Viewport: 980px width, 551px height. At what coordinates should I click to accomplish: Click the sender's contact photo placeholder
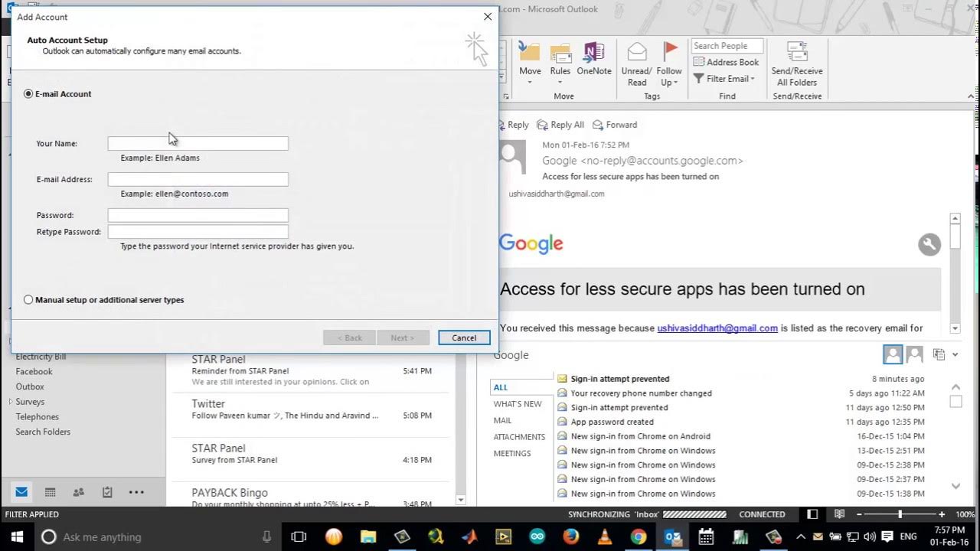pyautogui.click(x=512, y=156)
